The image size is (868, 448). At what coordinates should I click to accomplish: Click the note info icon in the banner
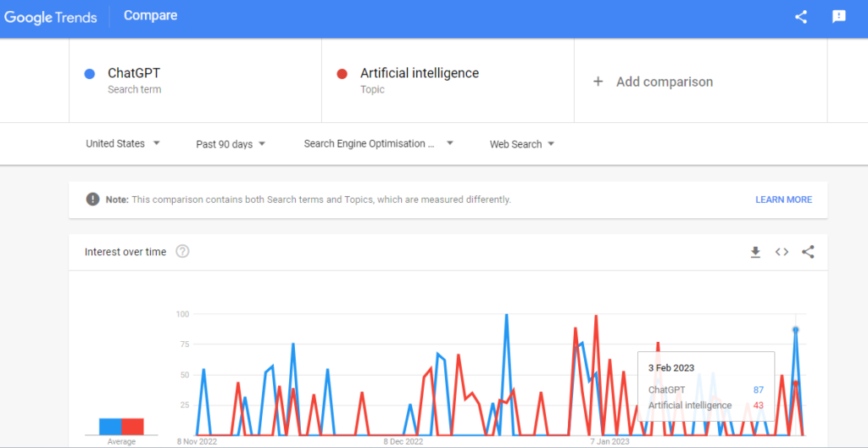[x=92, y=199]
